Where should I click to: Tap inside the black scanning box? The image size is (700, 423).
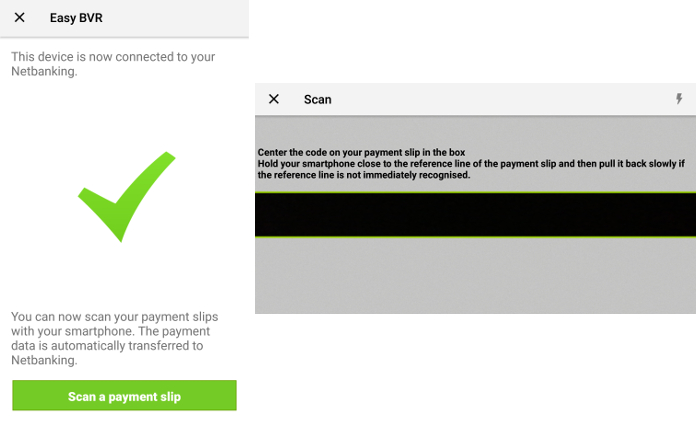pyautogui.click(x=475, y=214)
